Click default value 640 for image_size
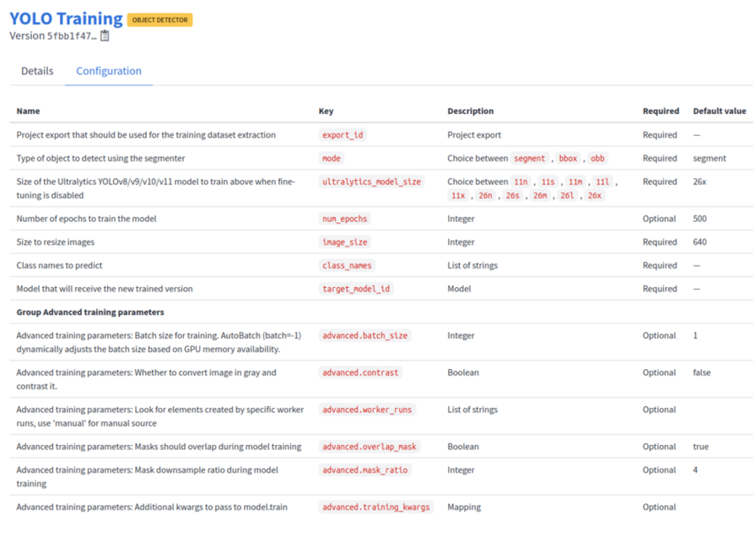This screenshot has width=756, height=559. pos(699,242)
